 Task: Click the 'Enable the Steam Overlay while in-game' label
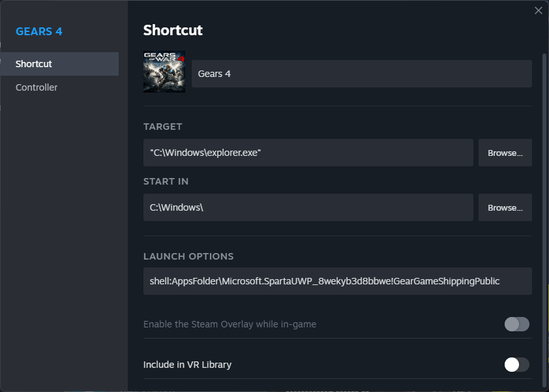(x=230, y=324)
